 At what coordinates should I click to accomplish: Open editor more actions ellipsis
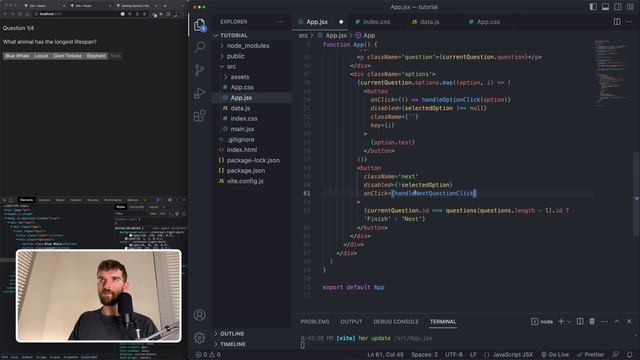pos(629,22)
